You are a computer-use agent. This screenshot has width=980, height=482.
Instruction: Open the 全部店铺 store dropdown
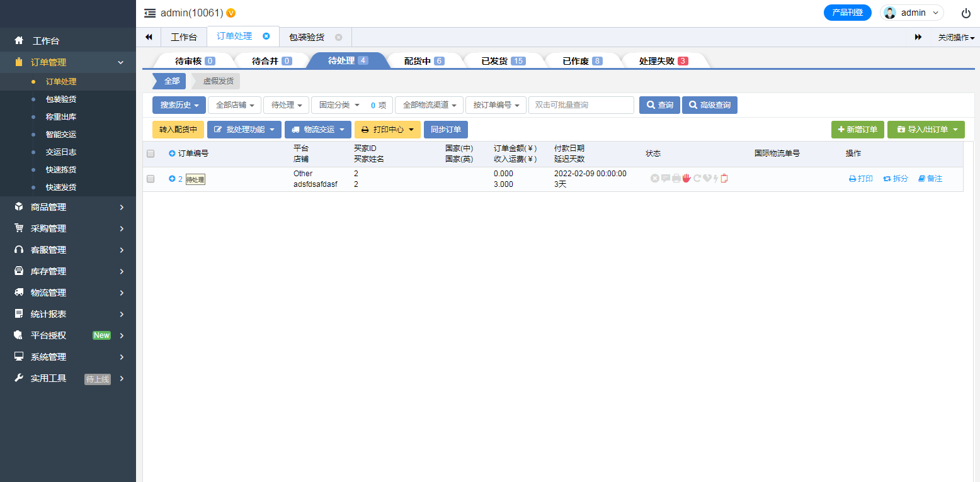[x=234, y=105]
